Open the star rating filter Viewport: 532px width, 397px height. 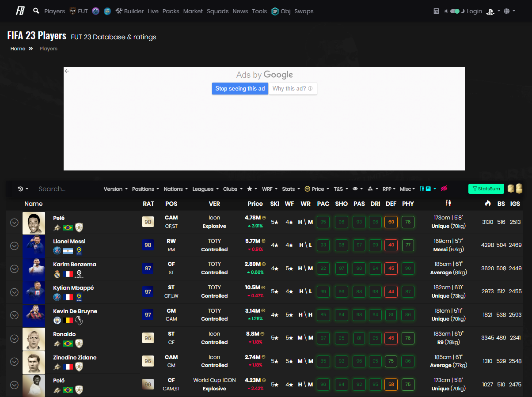[252, 189]
